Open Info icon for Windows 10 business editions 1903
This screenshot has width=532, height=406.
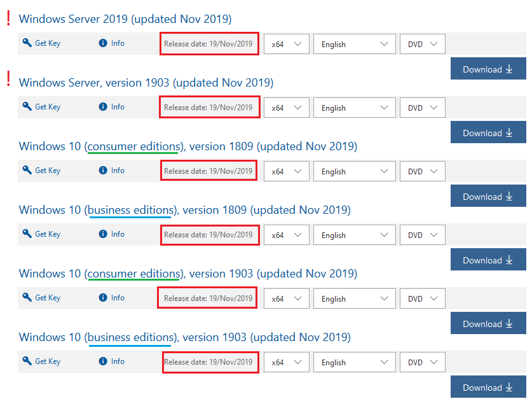103,361
